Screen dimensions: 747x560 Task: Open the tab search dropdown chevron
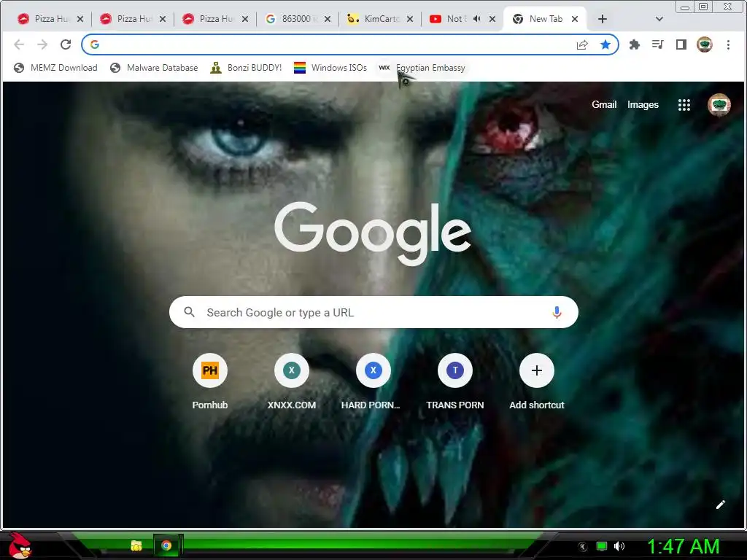tap(659, 19)
